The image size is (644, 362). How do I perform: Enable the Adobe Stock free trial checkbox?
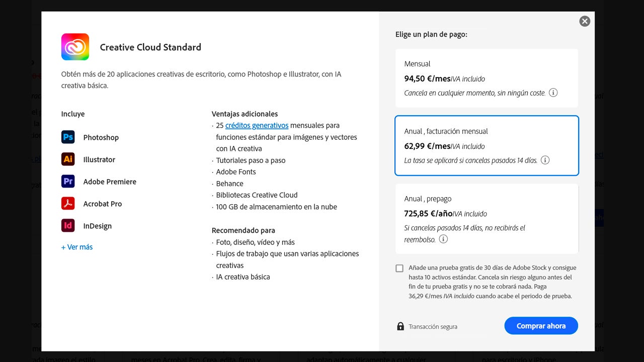point(399,268)
